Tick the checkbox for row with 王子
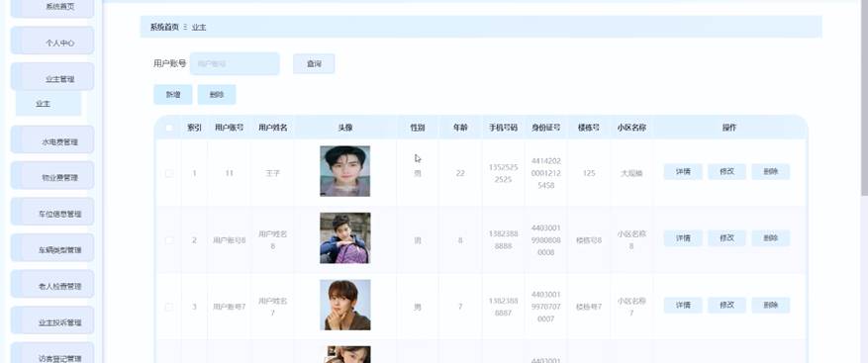Screen dimensions: 868x363 [169, 173]
